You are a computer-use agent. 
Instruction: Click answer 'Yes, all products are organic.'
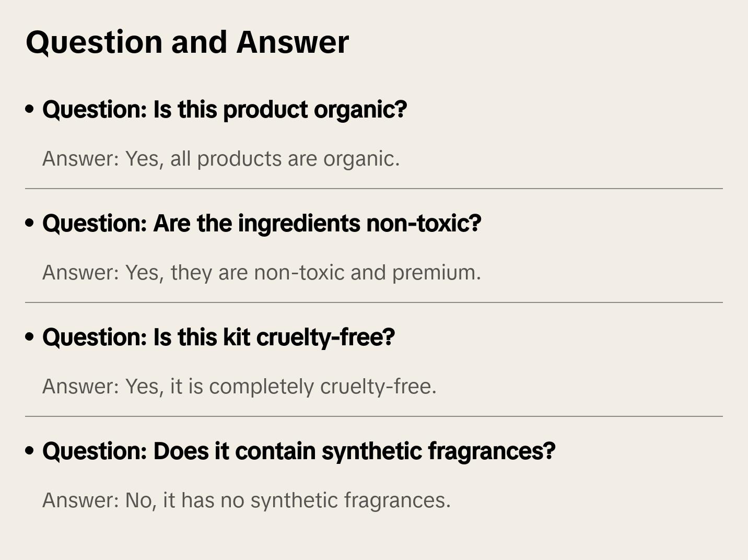coord(221,159)
